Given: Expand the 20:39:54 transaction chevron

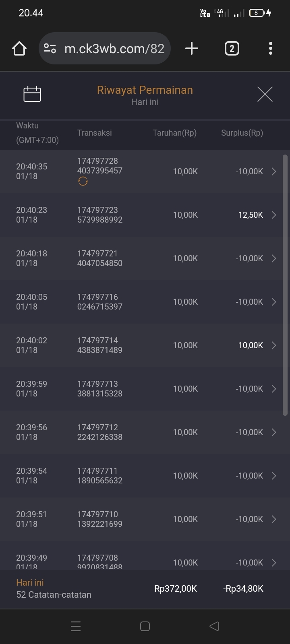Looking at the screenshot, I should (274, 476).
